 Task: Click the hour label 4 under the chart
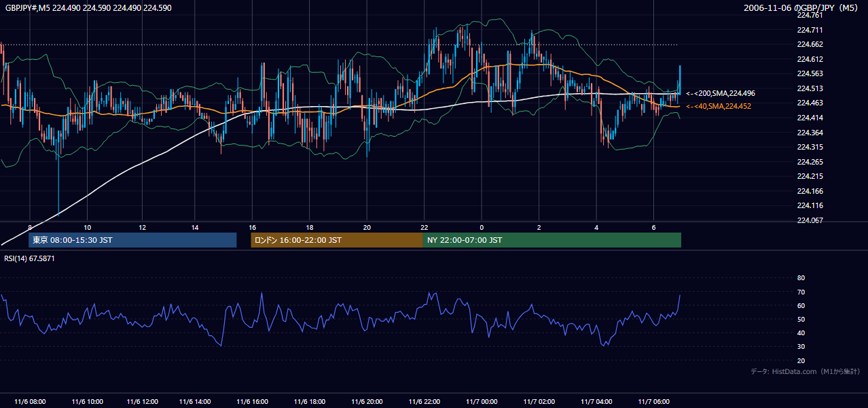(596, 227)
